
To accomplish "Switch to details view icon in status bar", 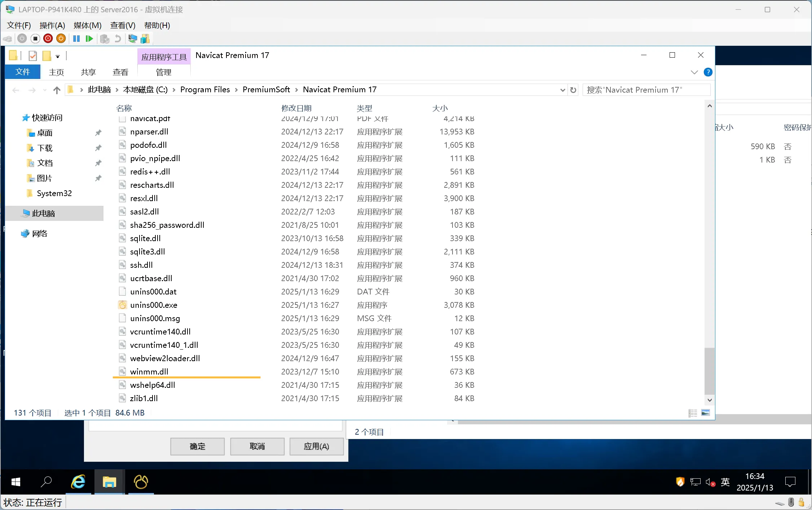I will [693, 413].
